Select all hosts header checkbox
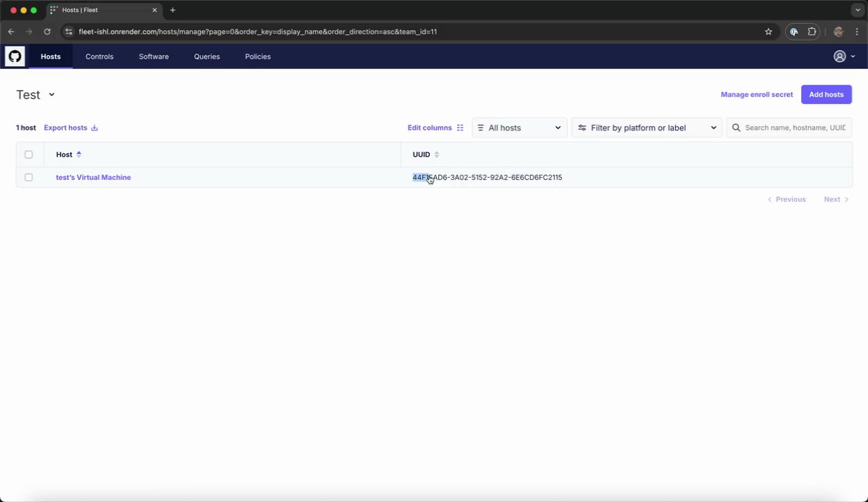This screenshot has height=502, width=868. click(x=29, y=155)
